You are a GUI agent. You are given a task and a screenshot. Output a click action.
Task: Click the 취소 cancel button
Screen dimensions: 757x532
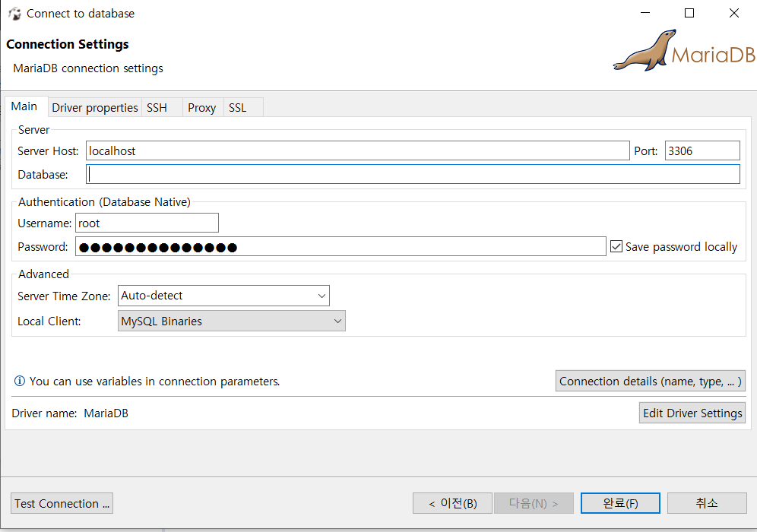(x=707, y=504)
